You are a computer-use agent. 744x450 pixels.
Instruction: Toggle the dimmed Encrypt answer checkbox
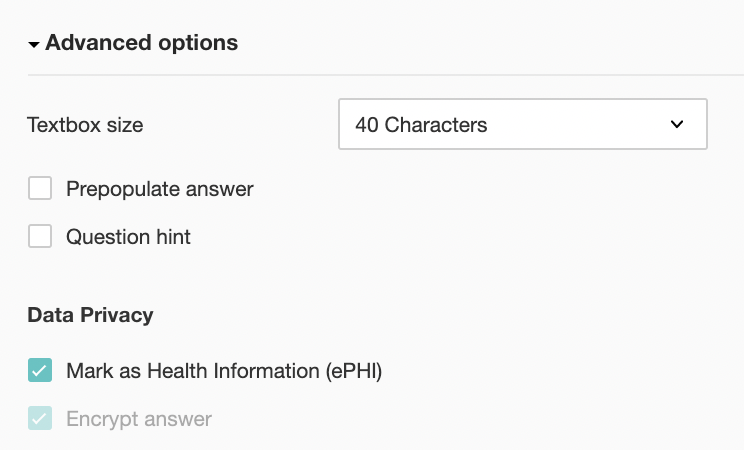pyautogui.click(x=40, y=419)
